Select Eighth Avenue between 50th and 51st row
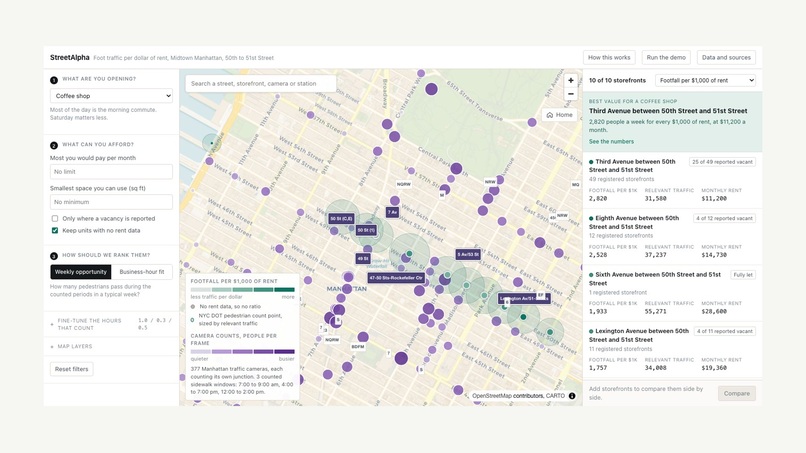This screenshot has width=806, height=453. 672,237
